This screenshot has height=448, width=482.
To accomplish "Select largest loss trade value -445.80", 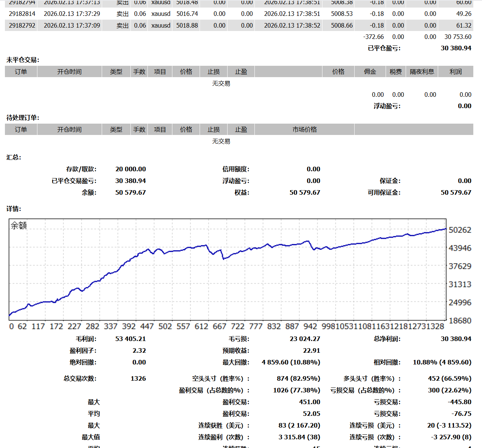I will [459, 402].
